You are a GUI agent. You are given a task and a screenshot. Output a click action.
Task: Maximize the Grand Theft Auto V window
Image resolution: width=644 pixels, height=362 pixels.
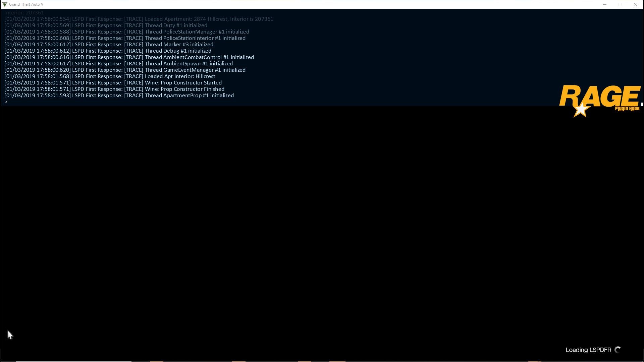coord(620,4)
